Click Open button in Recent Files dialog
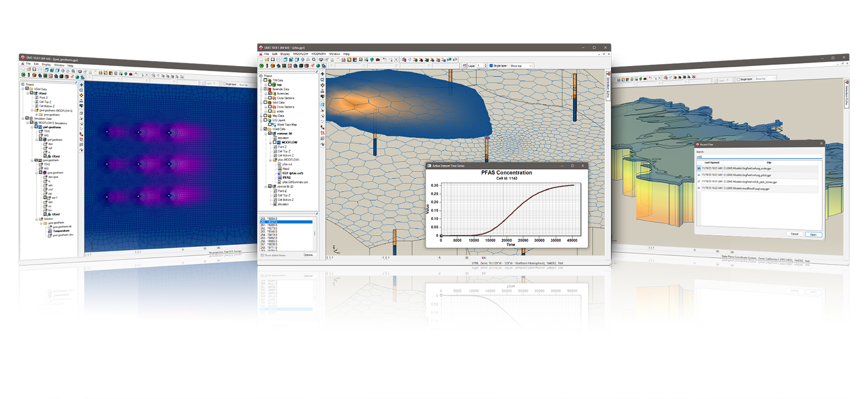 coord(813,235)
